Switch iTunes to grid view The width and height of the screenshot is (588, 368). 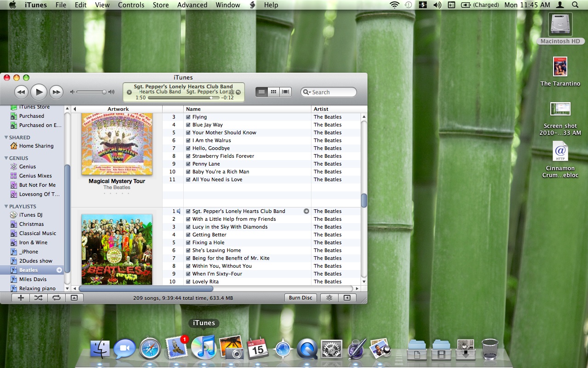273,92
